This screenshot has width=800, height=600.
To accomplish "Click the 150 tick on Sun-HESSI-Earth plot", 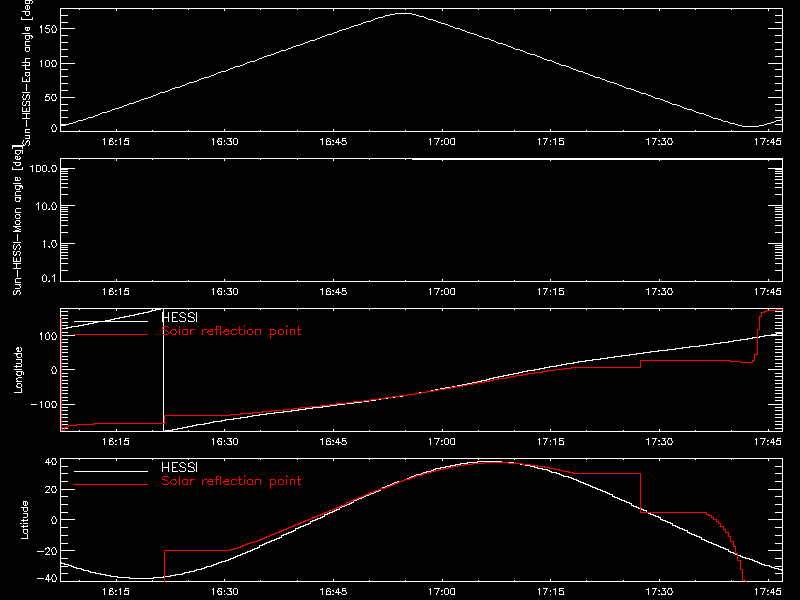I will (47, 29).
